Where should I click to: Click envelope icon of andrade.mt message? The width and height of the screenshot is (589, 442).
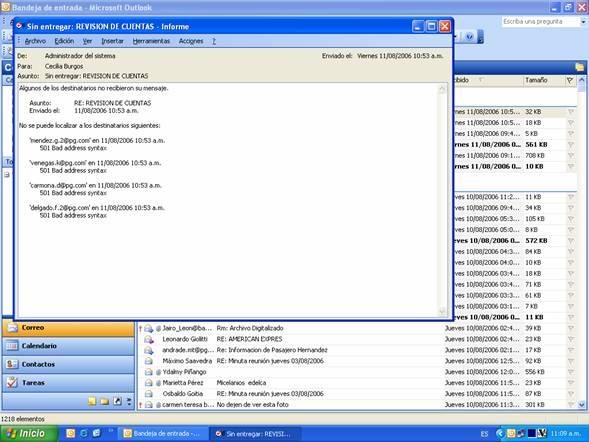click(149, 350)
